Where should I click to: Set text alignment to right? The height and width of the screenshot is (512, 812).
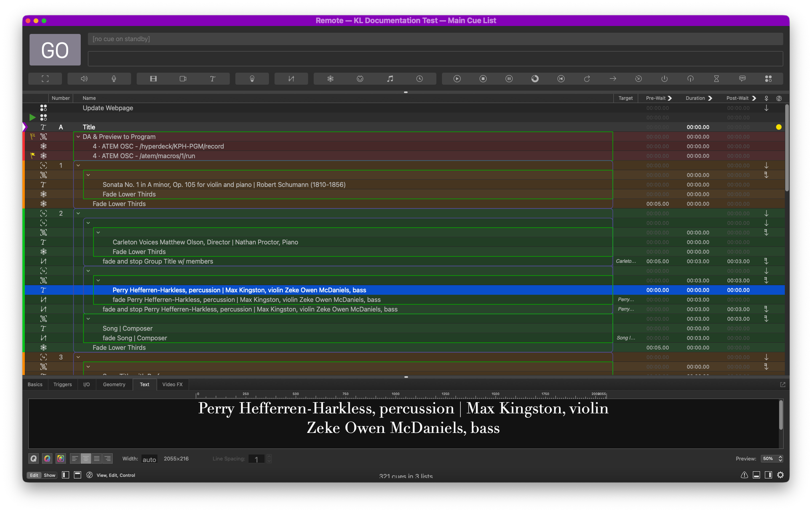[107, 458]
